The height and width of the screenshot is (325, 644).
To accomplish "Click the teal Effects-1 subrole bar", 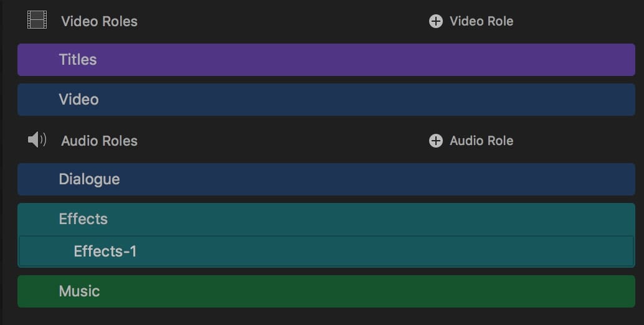I will [x=374, y=252].
